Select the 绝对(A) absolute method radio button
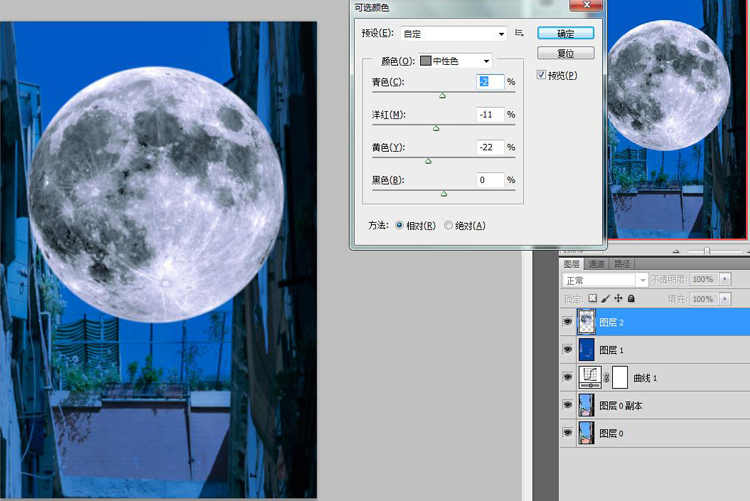 [x=448, y=225]
